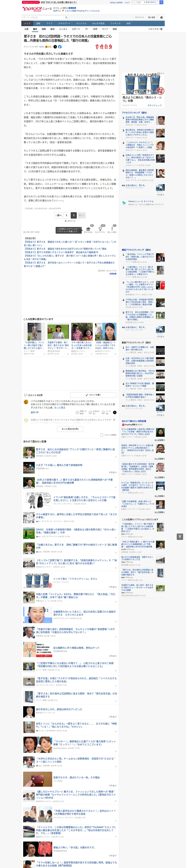The width and height of the screenshot is (186, 868).
Task: React with the わかりやすい lightbulb icon
Action: pos(100,229)
